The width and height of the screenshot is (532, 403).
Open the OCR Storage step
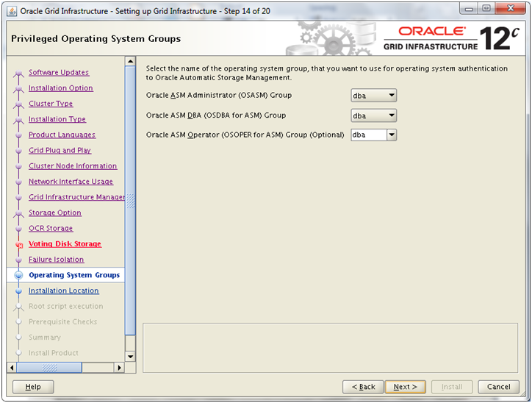tap(51, 229)
